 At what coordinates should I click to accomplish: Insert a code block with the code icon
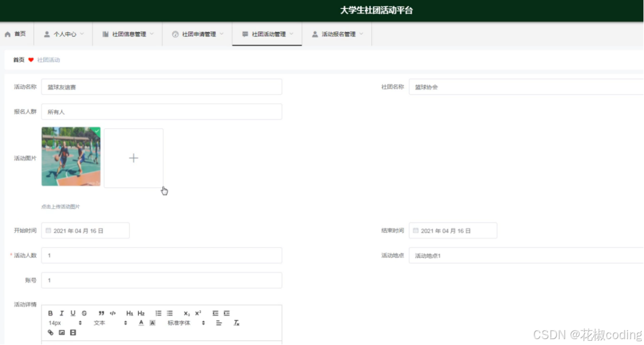[x=112, y=313]
